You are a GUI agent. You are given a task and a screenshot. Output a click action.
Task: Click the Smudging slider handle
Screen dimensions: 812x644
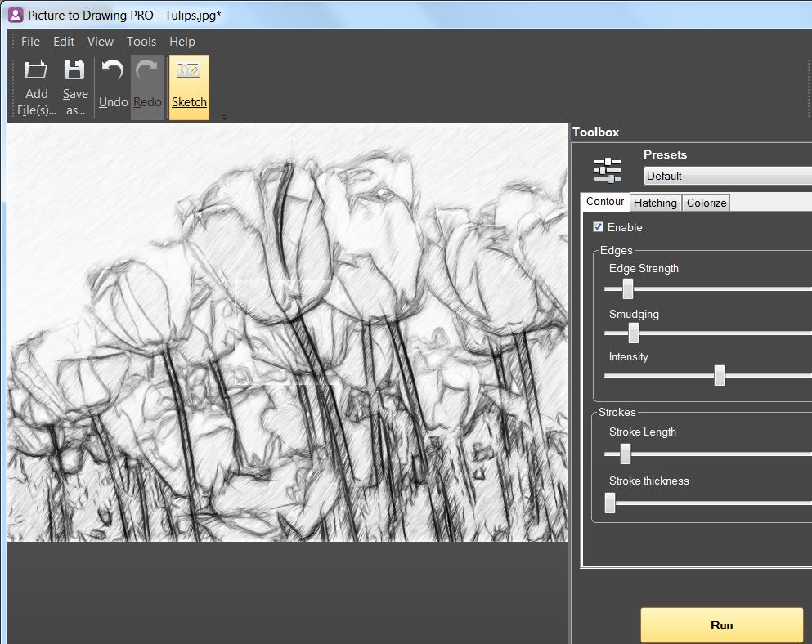point(633,333)
